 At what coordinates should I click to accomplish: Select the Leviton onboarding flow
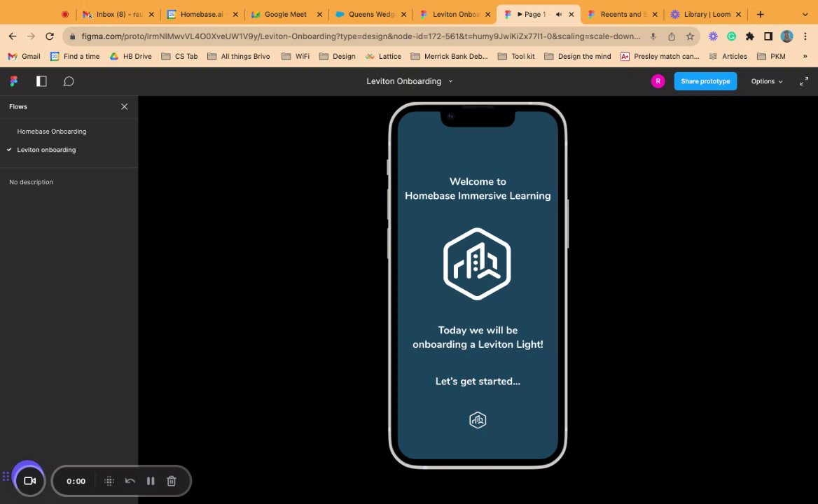(x=46, y=150)
